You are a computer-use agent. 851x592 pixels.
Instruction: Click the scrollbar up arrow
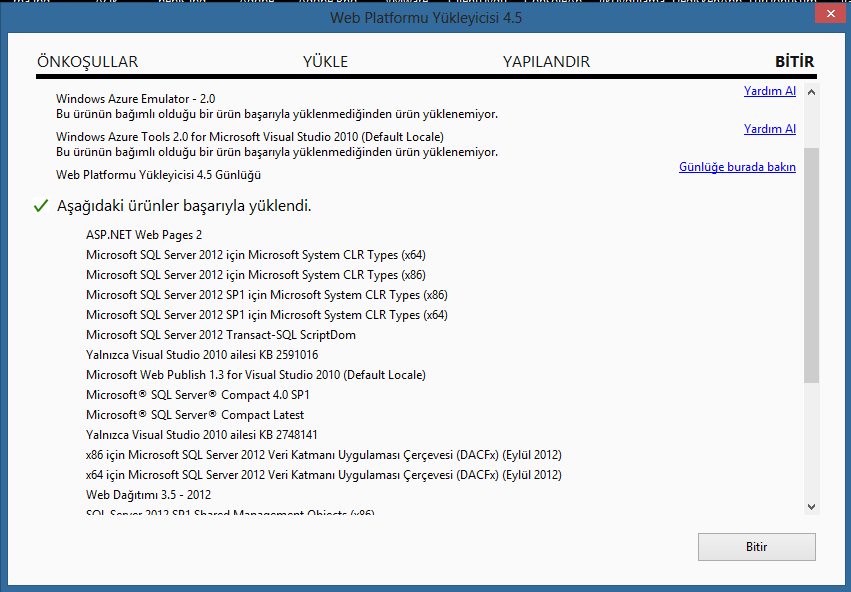click(x=811, y=92)
